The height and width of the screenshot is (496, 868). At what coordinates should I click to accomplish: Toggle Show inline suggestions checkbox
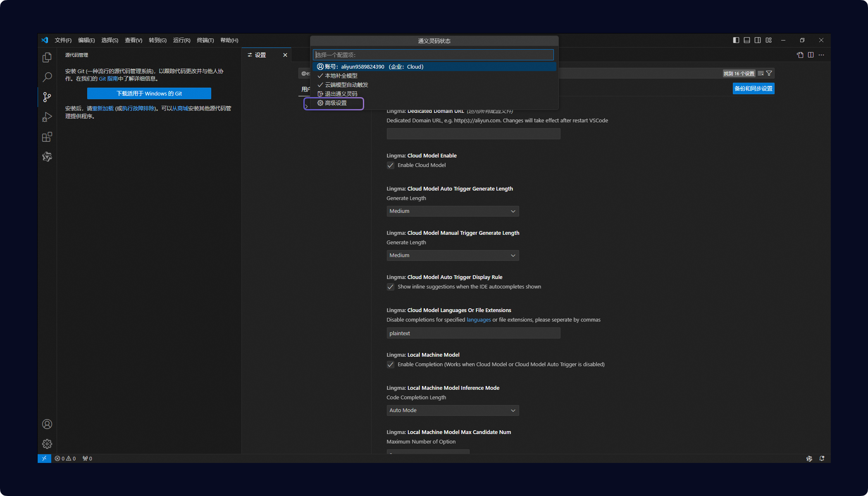(391, 287)
